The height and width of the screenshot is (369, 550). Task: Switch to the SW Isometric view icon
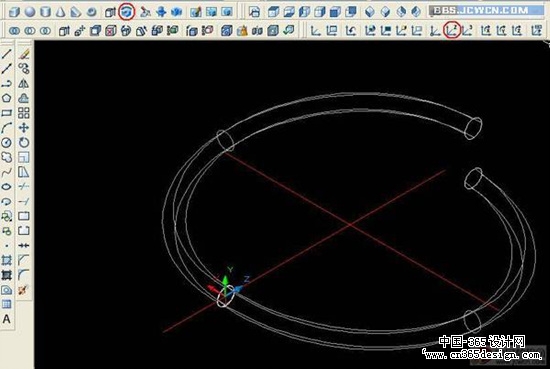point(369,12)
